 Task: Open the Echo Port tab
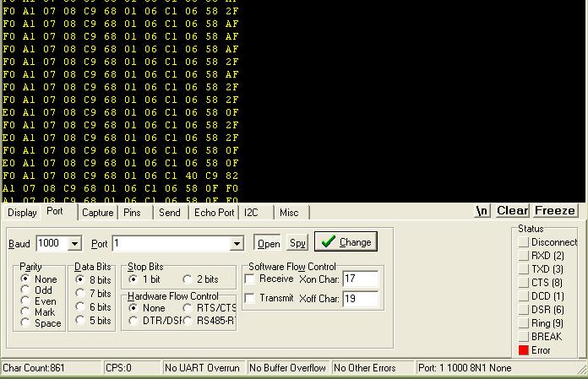214,213
